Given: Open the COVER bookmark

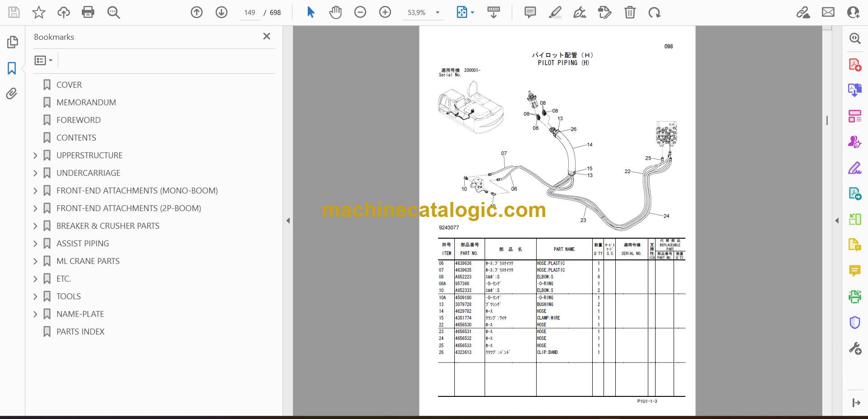Looking at the screenshot, I should (x=69, y=85).
